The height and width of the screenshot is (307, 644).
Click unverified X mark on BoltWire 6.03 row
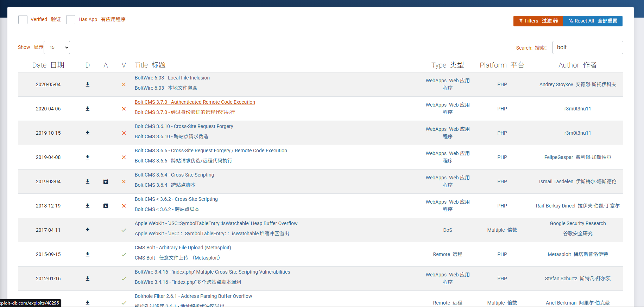point(124,84)
